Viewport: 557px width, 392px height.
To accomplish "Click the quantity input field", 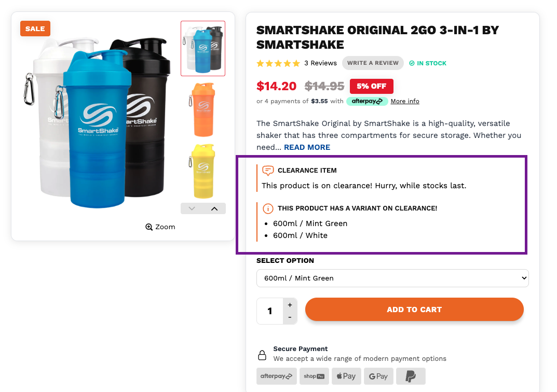I will coord(270,311).
